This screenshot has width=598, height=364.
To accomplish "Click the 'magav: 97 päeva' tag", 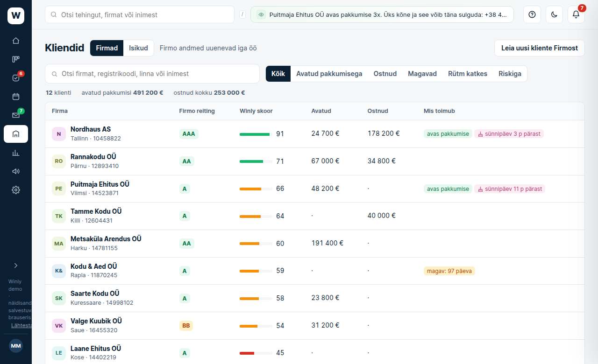I will coord(449,271).
